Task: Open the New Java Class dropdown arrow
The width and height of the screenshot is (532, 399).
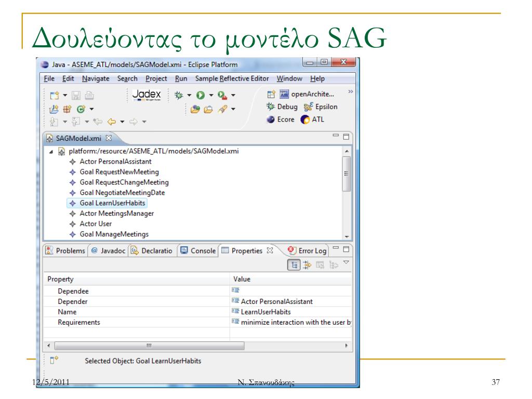Action: [x=91, y=109]
